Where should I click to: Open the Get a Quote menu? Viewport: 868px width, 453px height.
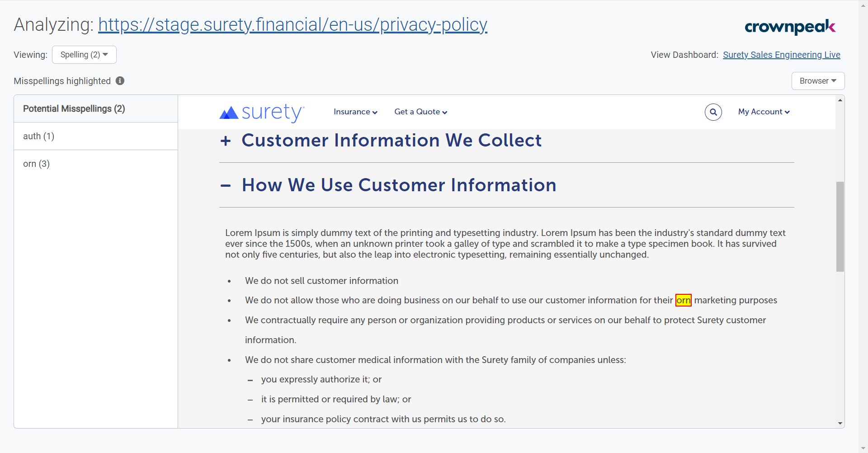[x=420, y=112]
